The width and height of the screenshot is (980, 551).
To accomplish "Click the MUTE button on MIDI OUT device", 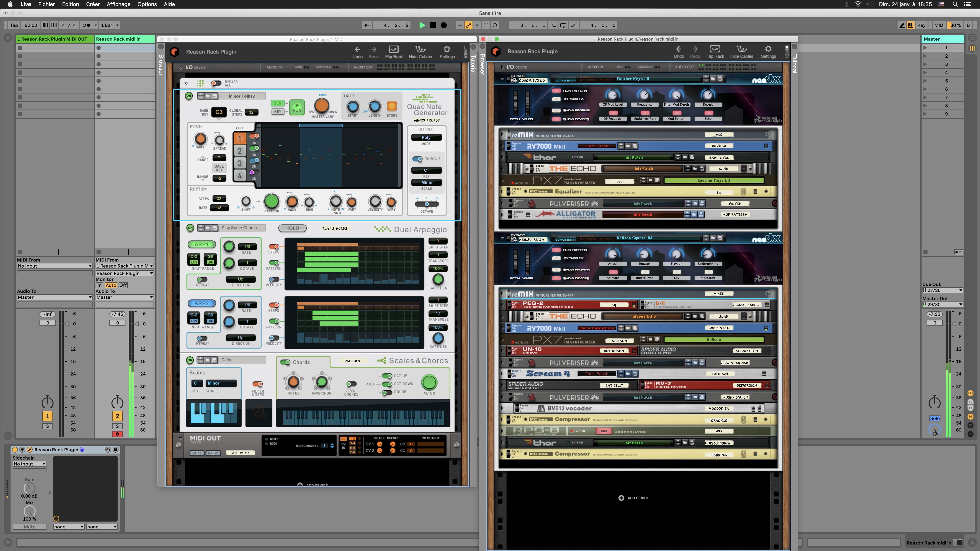I will coord(197,453).
